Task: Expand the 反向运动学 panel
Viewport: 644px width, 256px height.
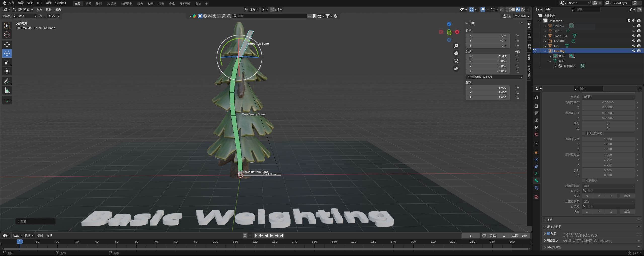Action: tap(554, 227)
